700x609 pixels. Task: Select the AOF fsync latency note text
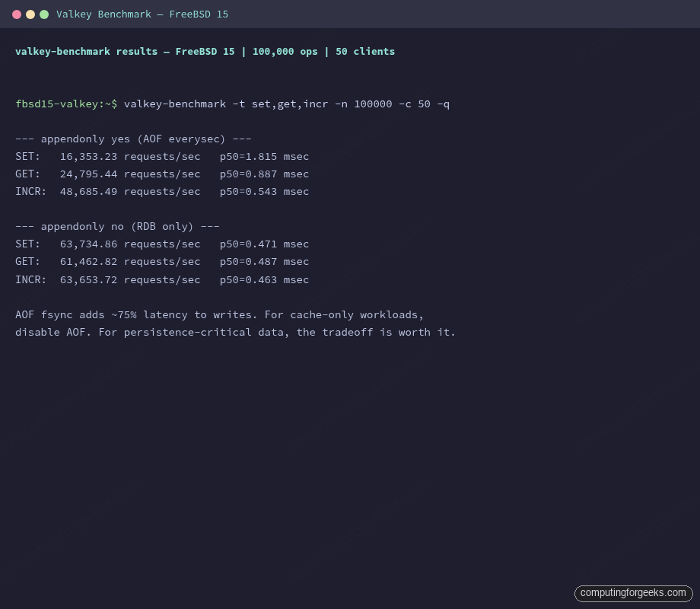[x=219, y=314]
